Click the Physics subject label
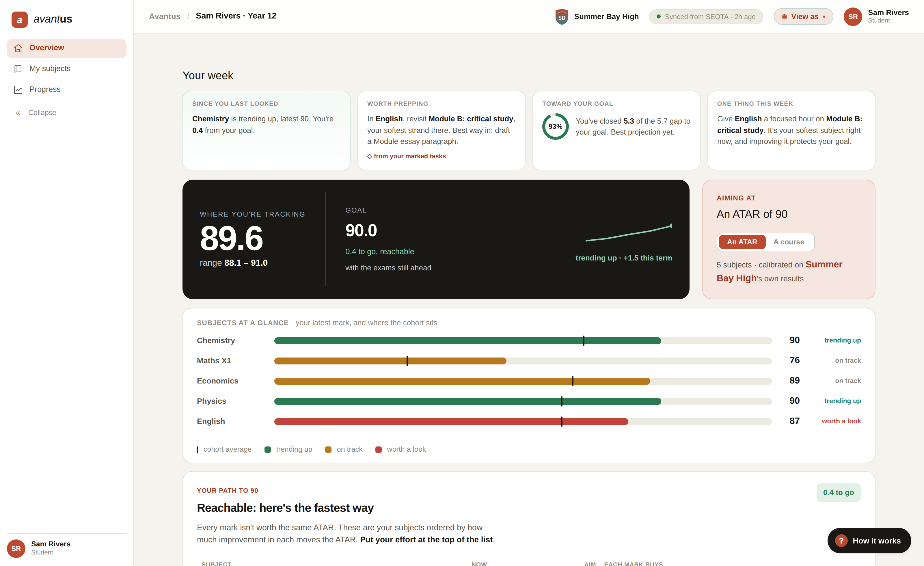924x566 pixels. (211, 401)
